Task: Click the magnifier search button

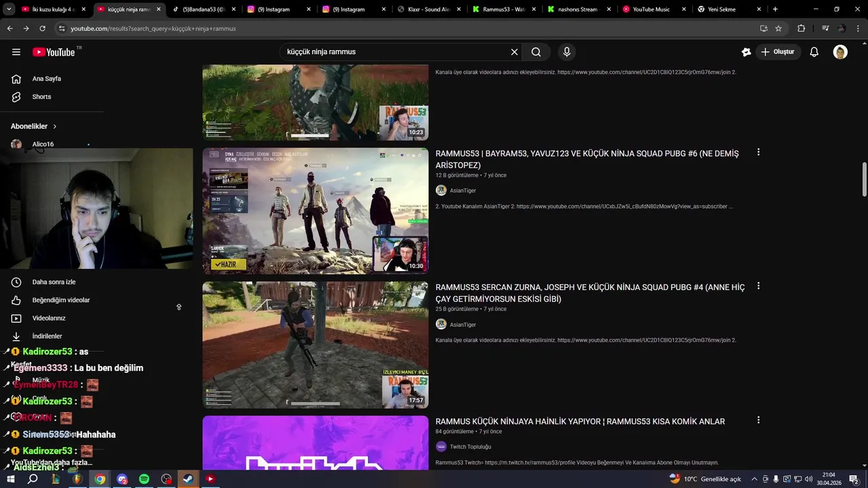Action: (536, 52)
